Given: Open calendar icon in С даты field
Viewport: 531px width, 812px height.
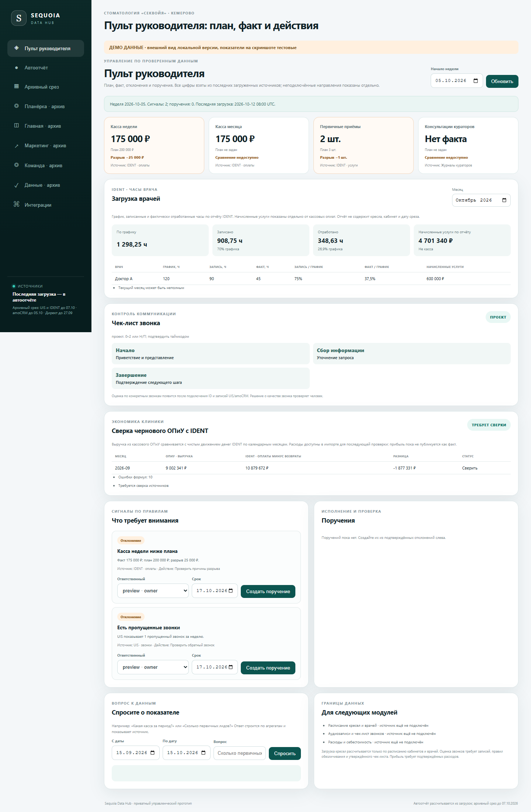Looking at the screenshot, I should (152, 753).
